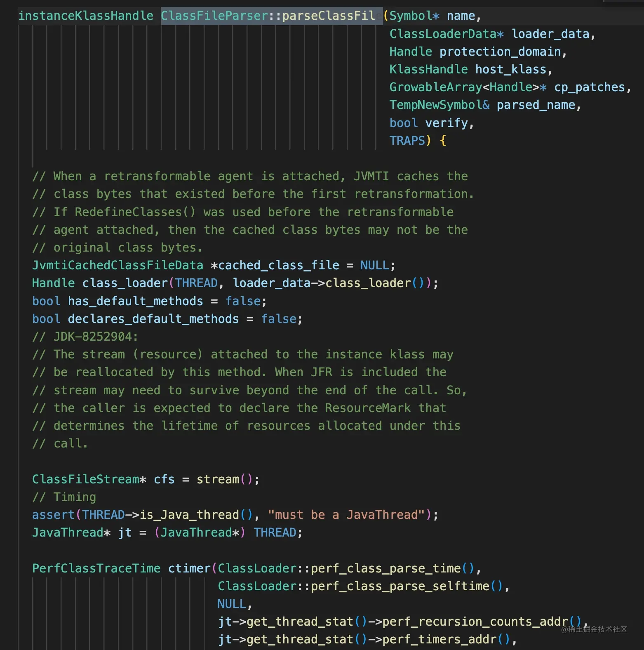Click the assert(THREAD->is_Java_thread() line
This screenshot has height=650, width=644.
click(235, 515)
